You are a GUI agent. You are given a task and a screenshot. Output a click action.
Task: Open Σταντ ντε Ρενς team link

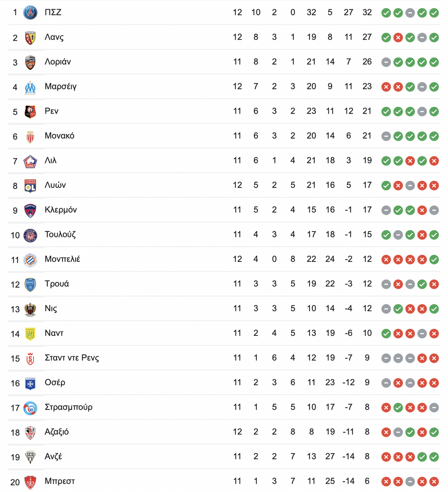72,358
